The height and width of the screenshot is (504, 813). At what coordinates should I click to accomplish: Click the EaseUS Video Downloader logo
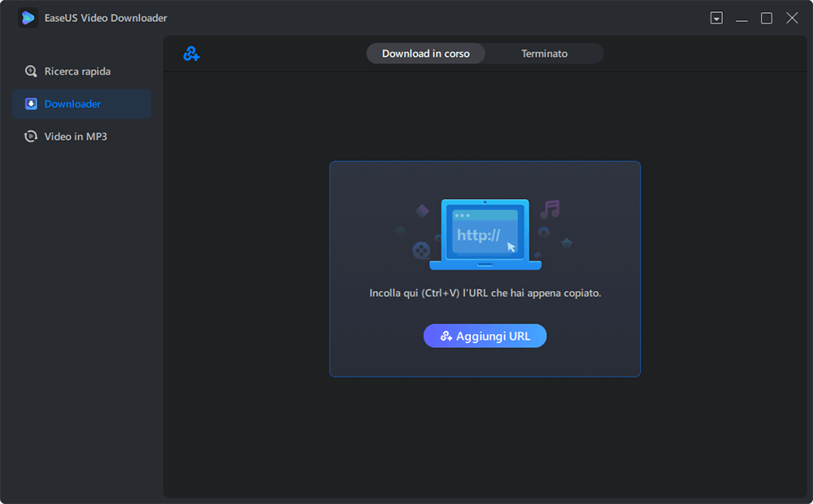tap(28, 17)
